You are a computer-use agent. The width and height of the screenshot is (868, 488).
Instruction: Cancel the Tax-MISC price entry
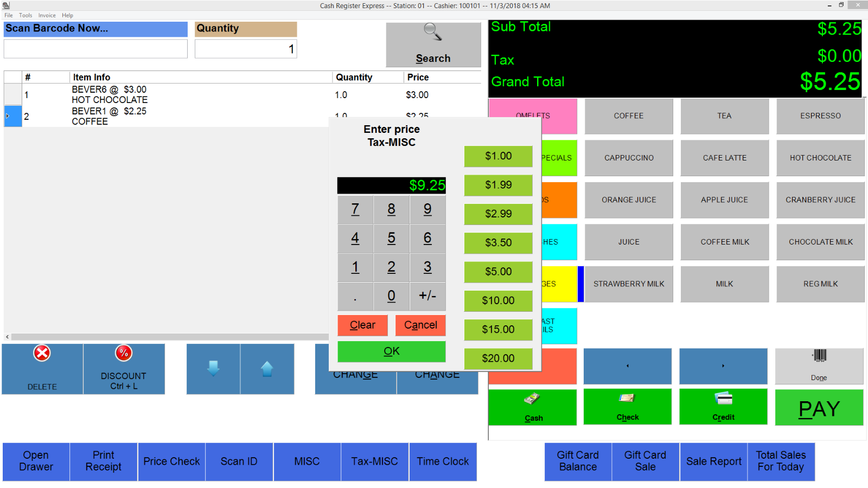(x=420, y=325)
